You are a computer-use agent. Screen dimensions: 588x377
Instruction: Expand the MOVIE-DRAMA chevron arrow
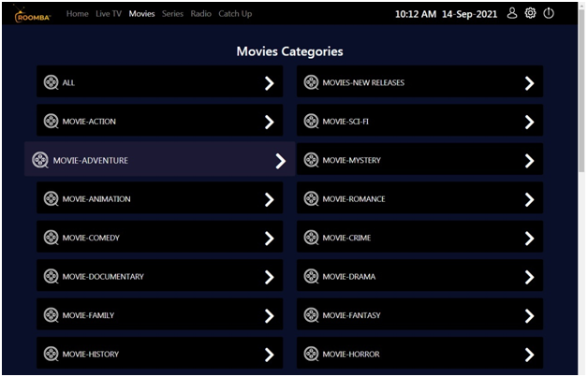(529, 277)
